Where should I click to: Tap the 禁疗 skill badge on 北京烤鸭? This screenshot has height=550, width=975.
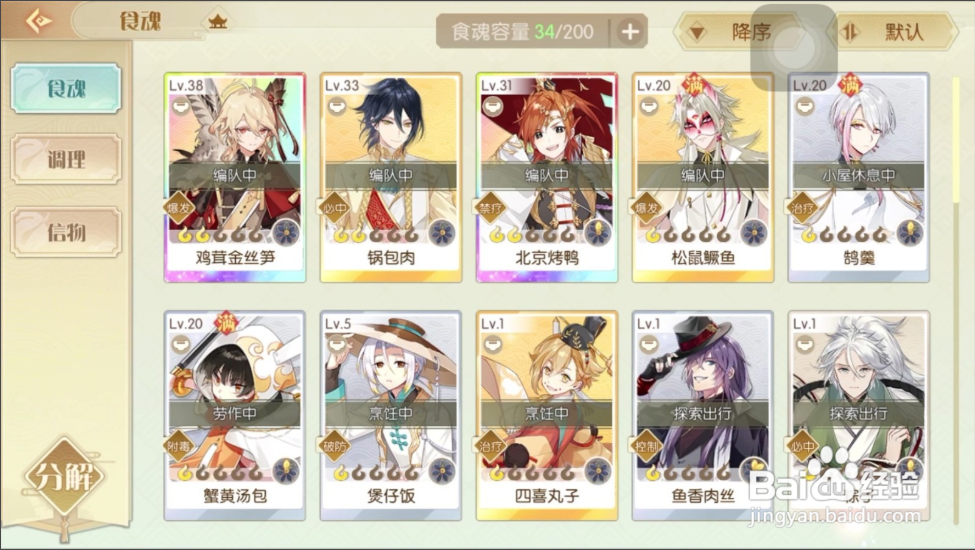tap(491, 209)
